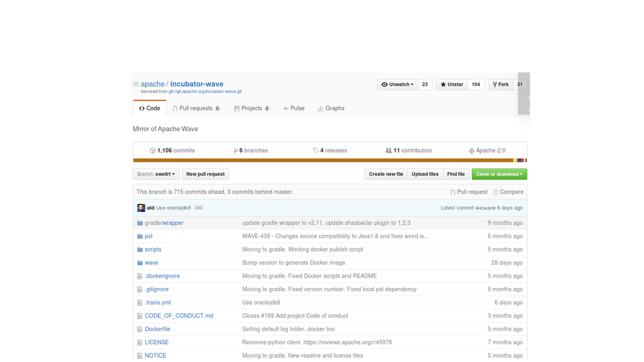Open the NOTICE file
The image size is (644, 362).
click(x=156, y=356)
